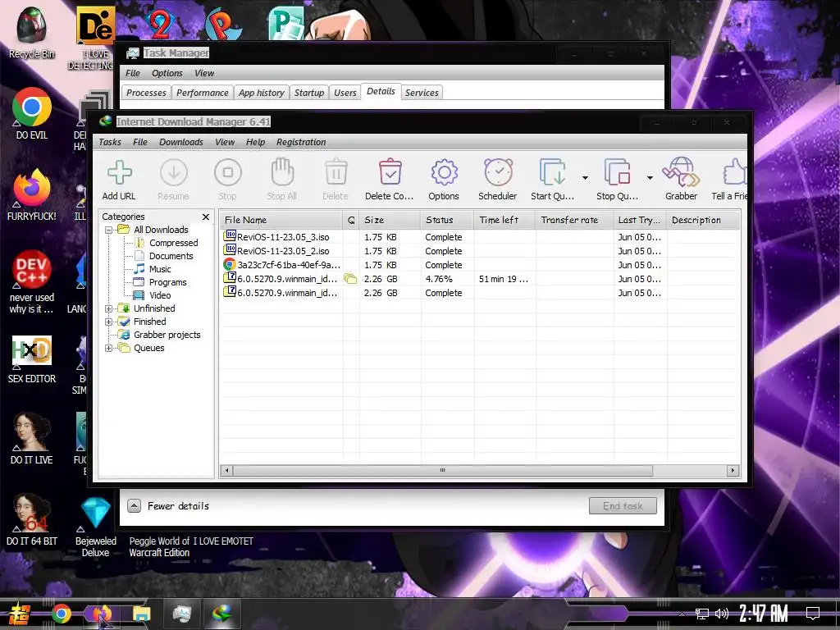The image size is (840, 630).
Task: Click the taskbar clock showing 2:47 AM
Action: (764, 614)
